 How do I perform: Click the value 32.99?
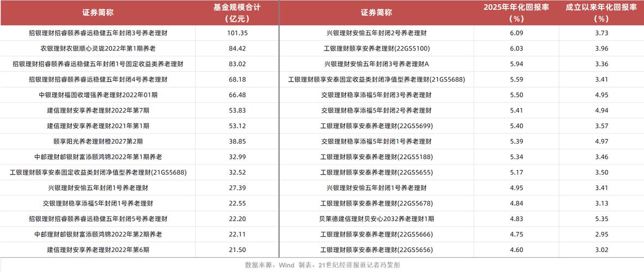pyautogui.click(x=237, y=157)
